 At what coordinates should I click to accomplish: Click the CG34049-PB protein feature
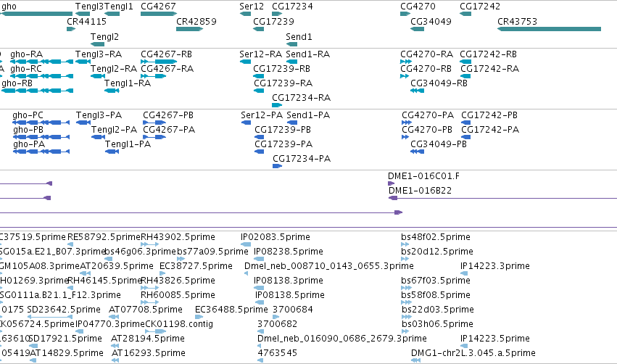pos(417,152)
